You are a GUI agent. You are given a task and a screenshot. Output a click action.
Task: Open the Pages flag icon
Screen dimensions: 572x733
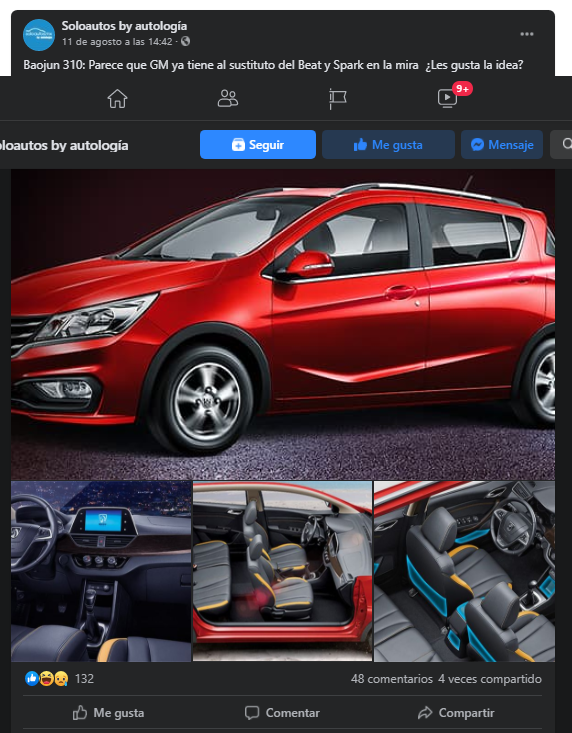point(337,99)
